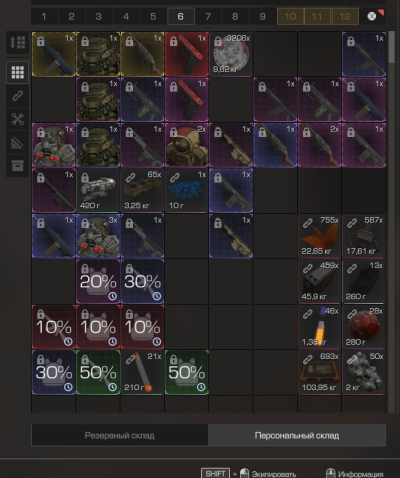Select the 20% armor boost item
This screenshot has width=400, height=478.
(x=98, y=281)
